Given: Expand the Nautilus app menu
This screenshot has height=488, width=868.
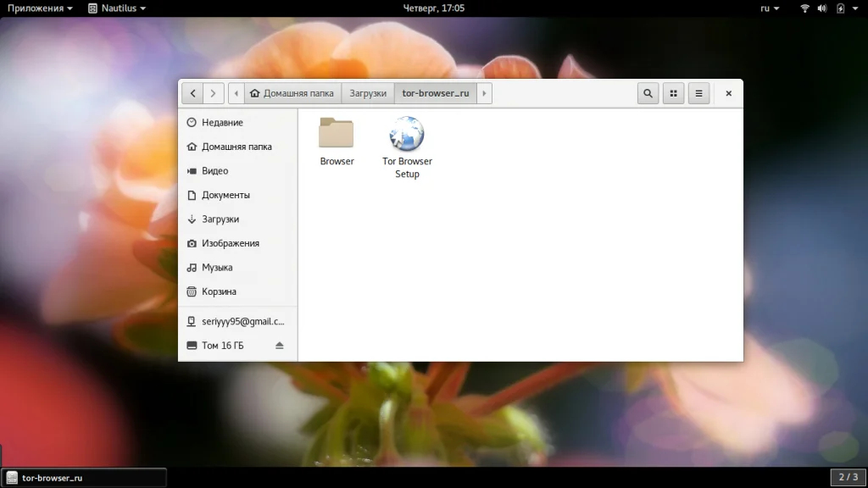Looking at the screenshot, I should 117,8.
